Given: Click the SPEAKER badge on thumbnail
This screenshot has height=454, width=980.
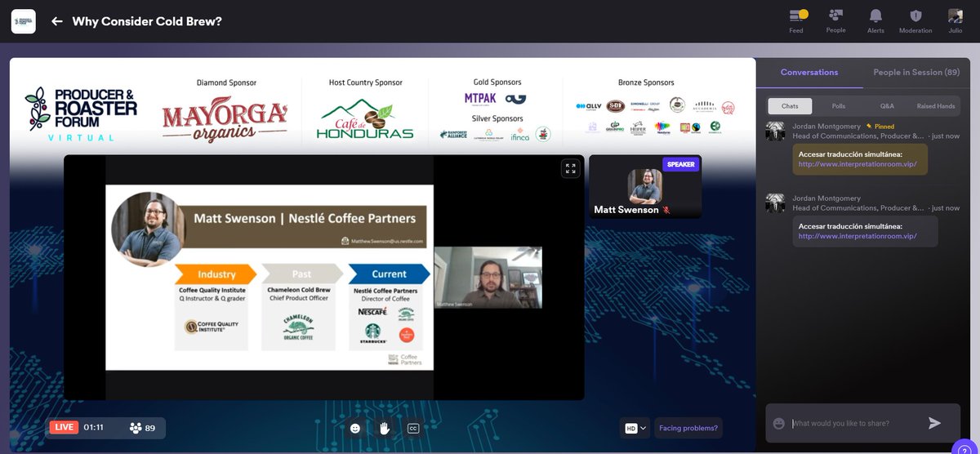Looking at the screenshot, I should (x=681, y=164).
